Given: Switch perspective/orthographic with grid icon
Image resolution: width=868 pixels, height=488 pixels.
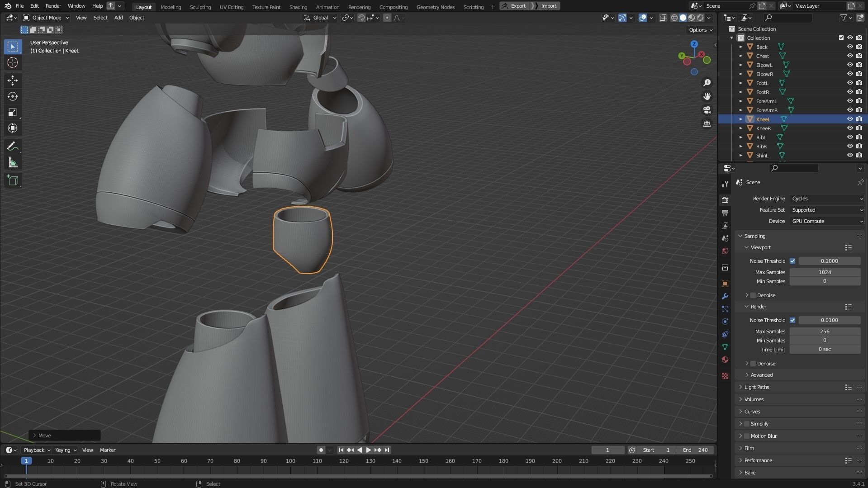Looking at the screenshot, I should coord(707,123).
